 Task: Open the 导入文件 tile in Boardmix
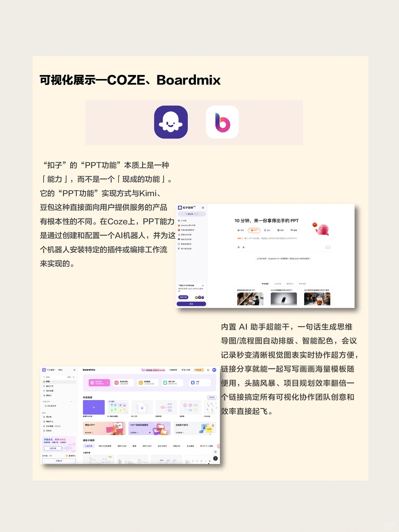pyautogui.click(x=142, y=407)
